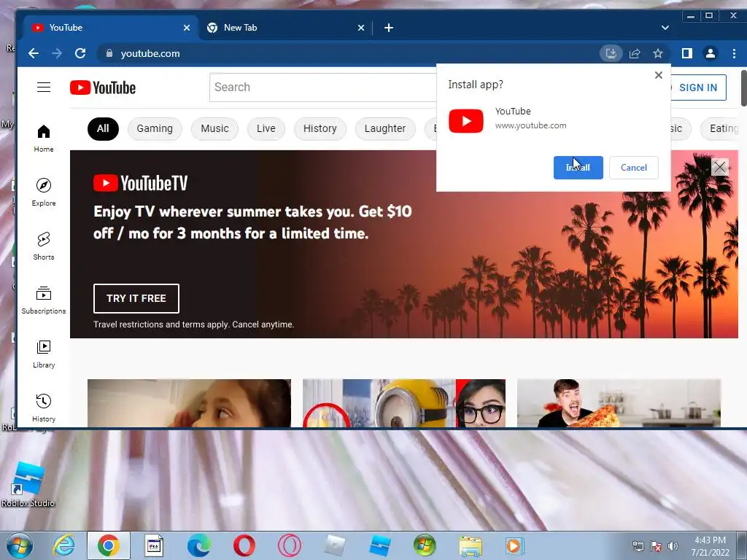Image resolution: width=747 pixels, height=560 pixels.
Task: Launch Opera from taskbar
Action: [x=244, y=545]
